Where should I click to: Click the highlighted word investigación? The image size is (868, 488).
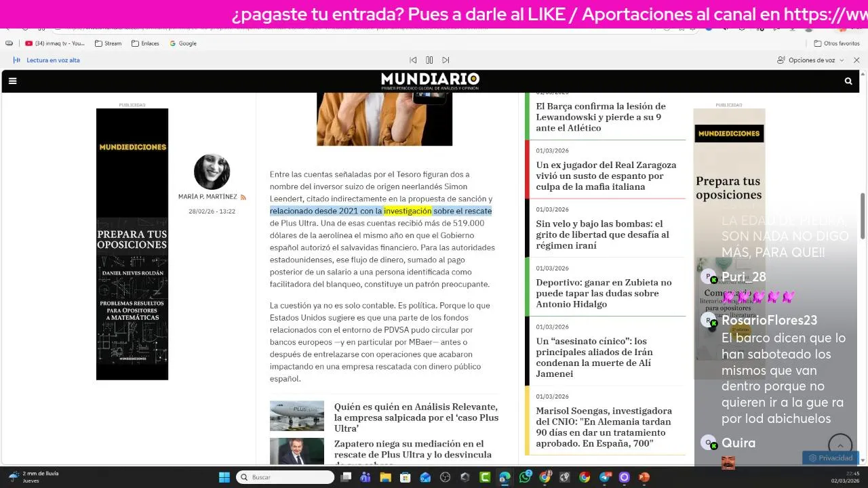coord(408,211)
